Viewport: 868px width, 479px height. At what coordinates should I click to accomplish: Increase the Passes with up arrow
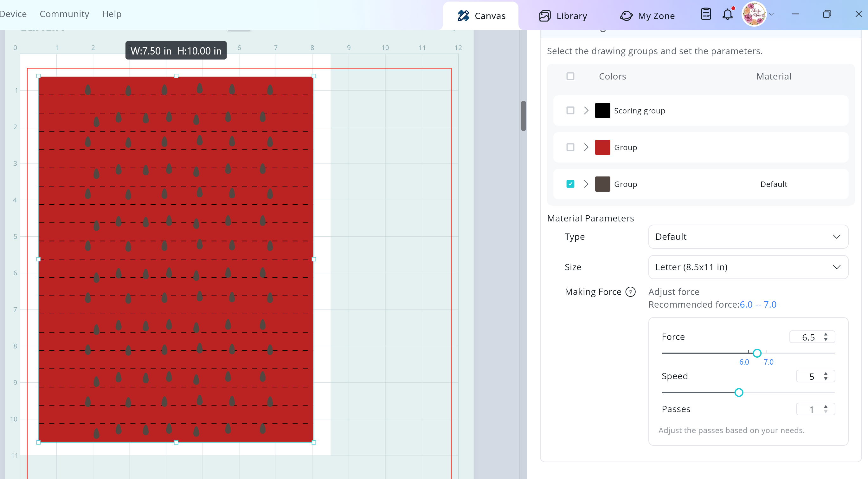point(826,406)
